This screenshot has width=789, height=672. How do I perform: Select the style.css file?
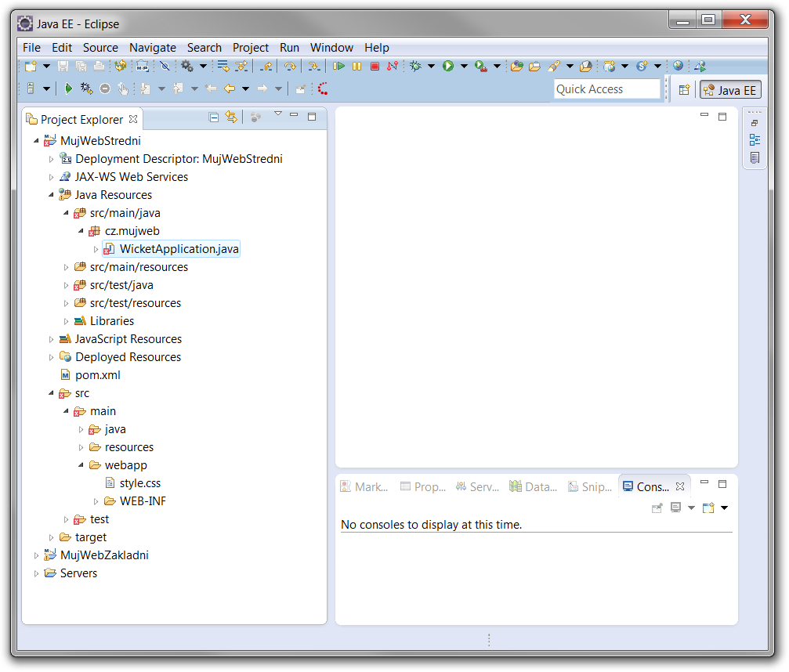139,483
